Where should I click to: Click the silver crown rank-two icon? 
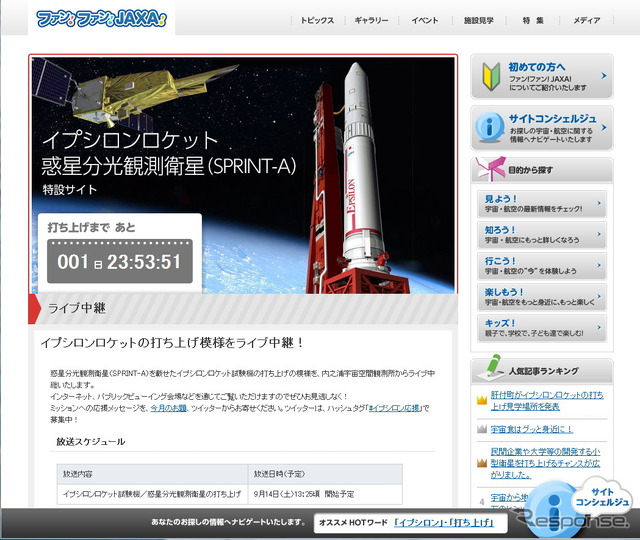click(x=482, y=429)
